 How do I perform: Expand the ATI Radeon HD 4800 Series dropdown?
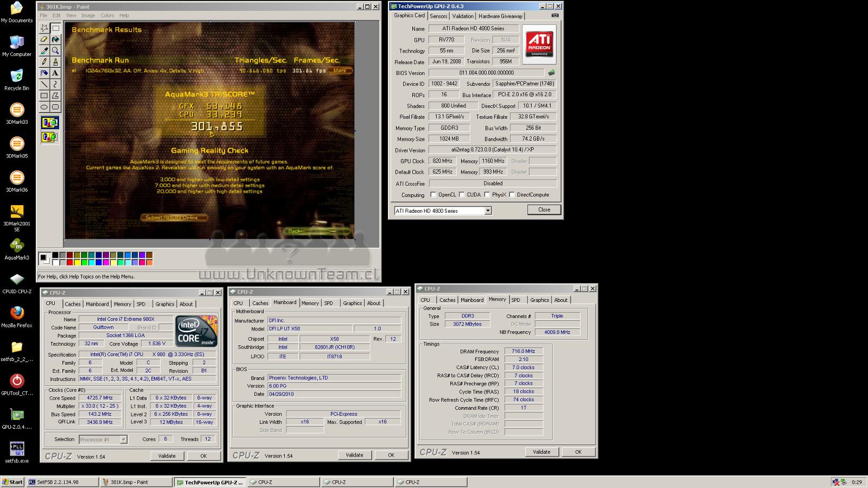(x=488, y=211)
